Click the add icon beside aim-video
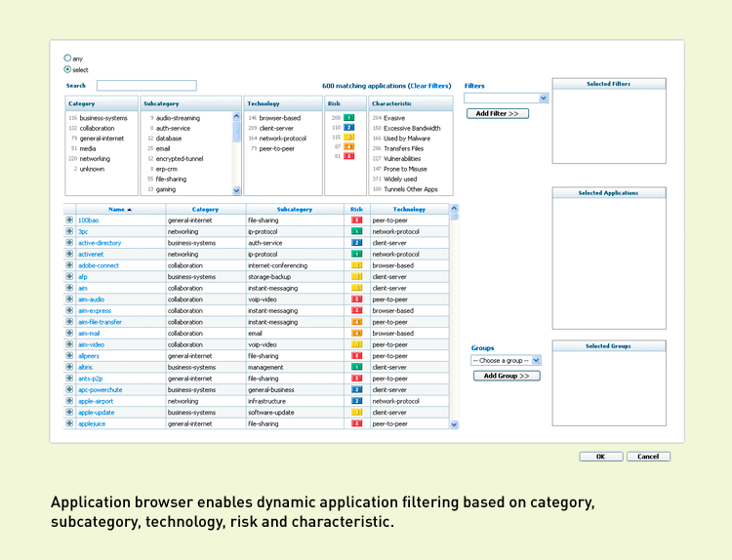The width and height of the screenshot is (732, 560). 69,344
